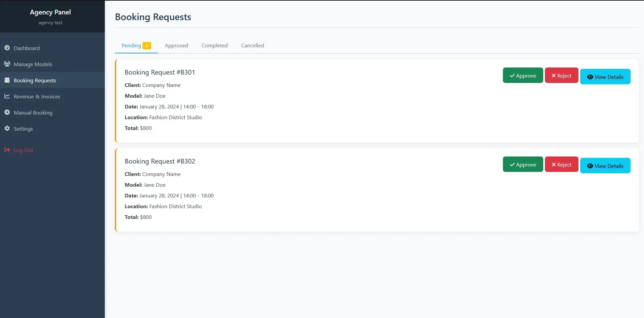Click the Settings gear icon

coord(7,129)
